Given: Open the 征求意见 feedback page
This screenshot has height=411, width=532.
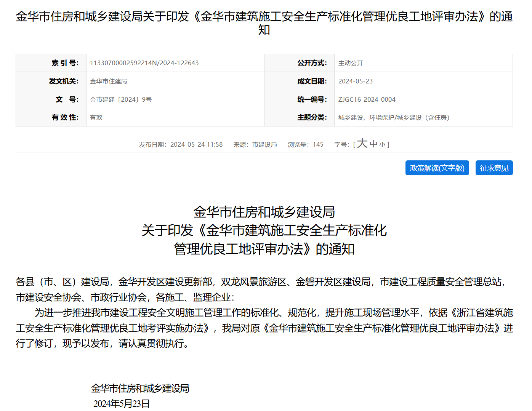Looking at the screenshot, I should (494, 168).
